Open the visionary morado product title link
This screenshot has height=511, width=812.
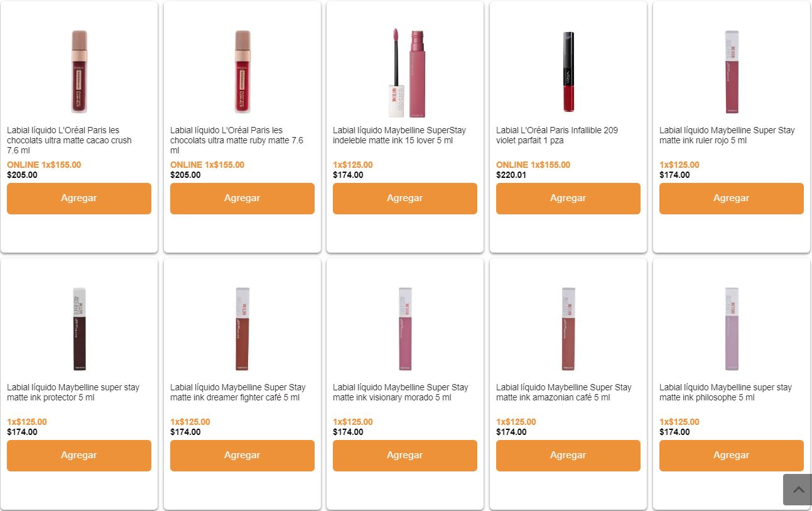click(400, 392)
